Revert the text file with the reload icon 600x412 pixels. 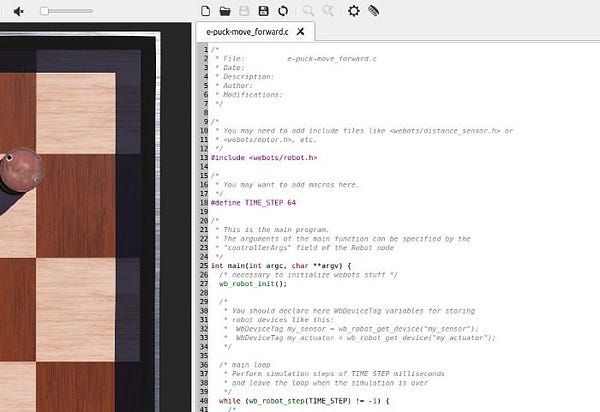pyautogui.click(x=283, y=11)
